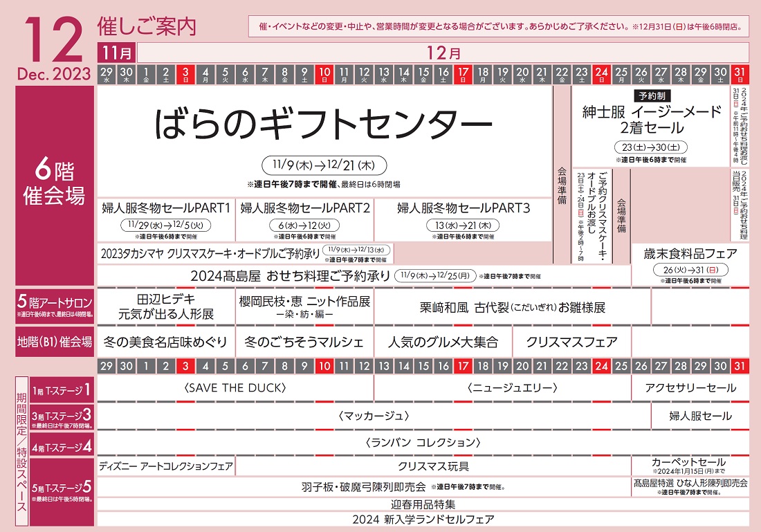The image size is (761, 532).
Task: Click the red day 17 in top date row
Action: tap(463, 74)
